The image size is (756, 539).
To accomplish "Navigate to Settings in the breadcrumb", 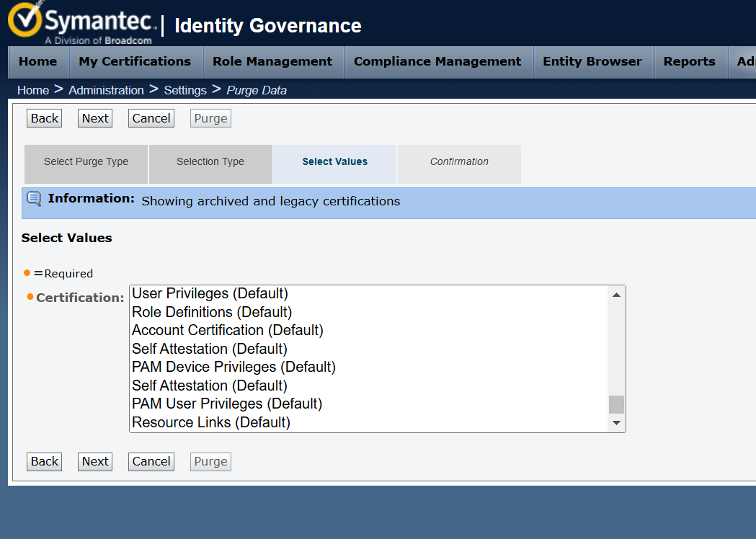I will 185,90.
